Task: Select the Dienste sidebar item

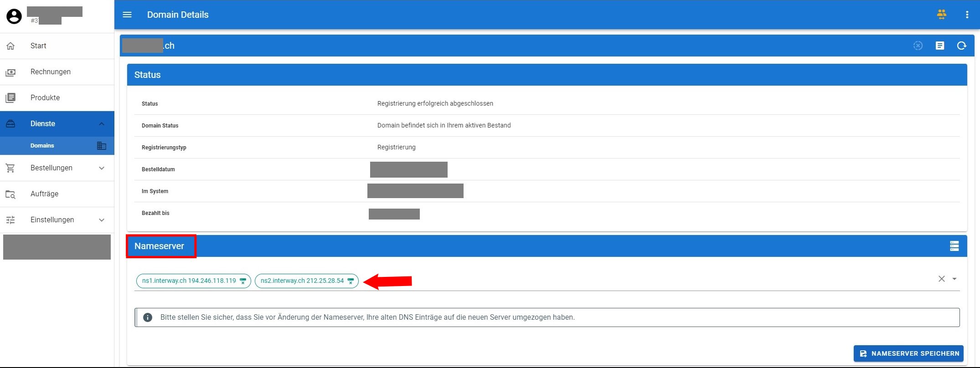Action: [x=57, y=124]
